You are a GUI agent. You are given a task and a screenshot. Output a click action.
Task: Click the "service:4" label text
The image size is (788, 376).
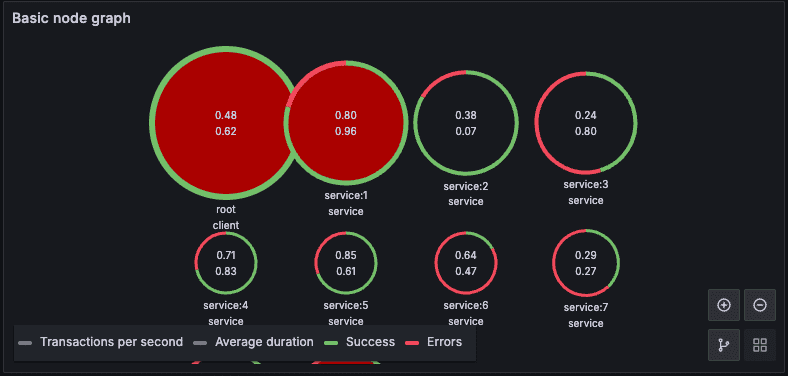(x=226, y=305)
